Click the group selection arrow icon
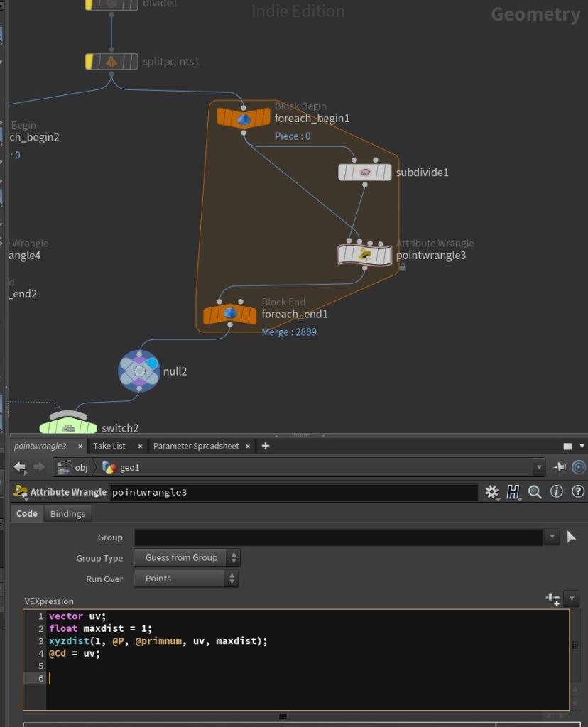Image resolution: width=588 pixels, height=727 pixels. (x=572, y=537)
